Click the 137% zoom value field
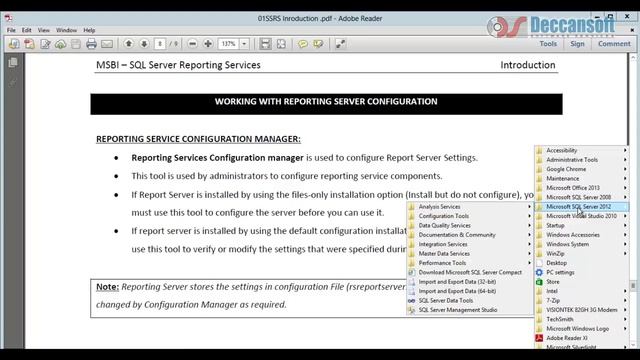 pos(229,44)
